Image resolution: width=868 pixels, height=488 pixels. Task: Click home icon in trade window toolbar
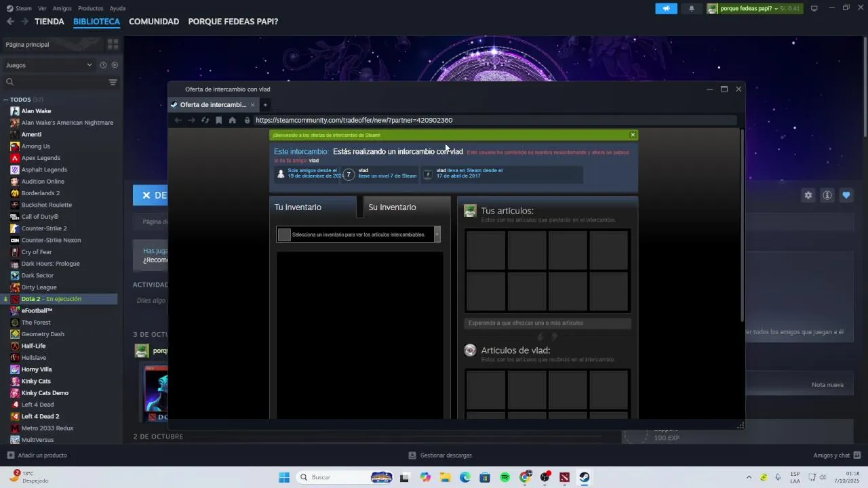pos(232,120)
